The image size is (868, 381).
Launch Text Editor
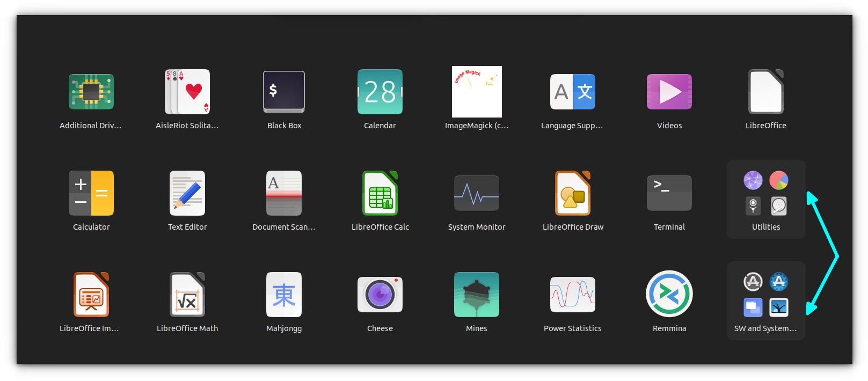187,193
